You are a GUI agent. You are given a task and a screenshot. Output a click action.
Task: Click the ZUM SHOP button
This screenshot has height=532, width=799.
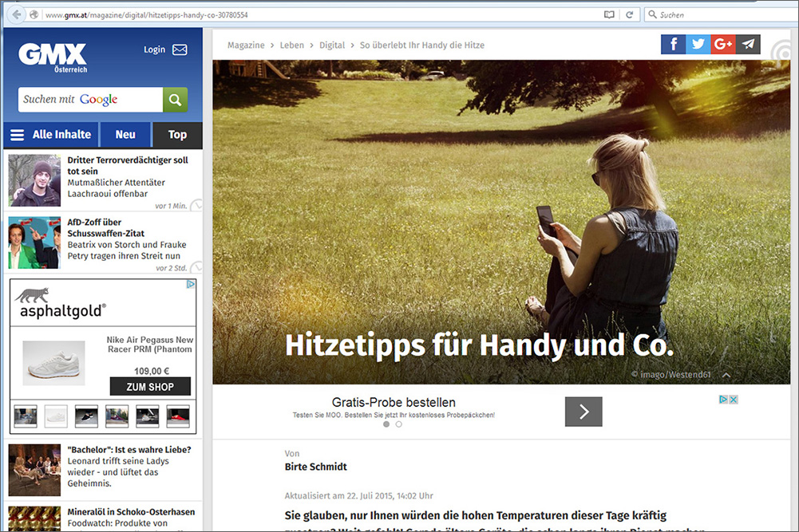point(150,386)
